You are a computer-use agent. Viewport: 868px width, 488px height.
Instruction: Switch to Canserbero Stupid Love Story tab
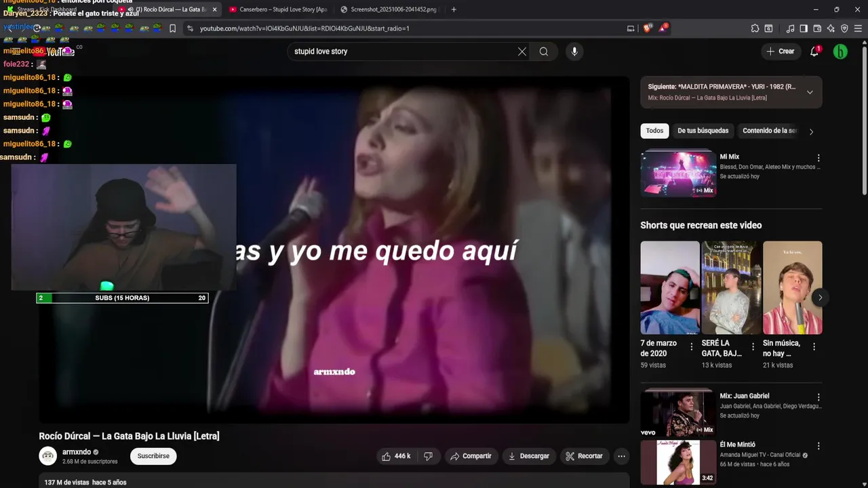tap(278, 9)
